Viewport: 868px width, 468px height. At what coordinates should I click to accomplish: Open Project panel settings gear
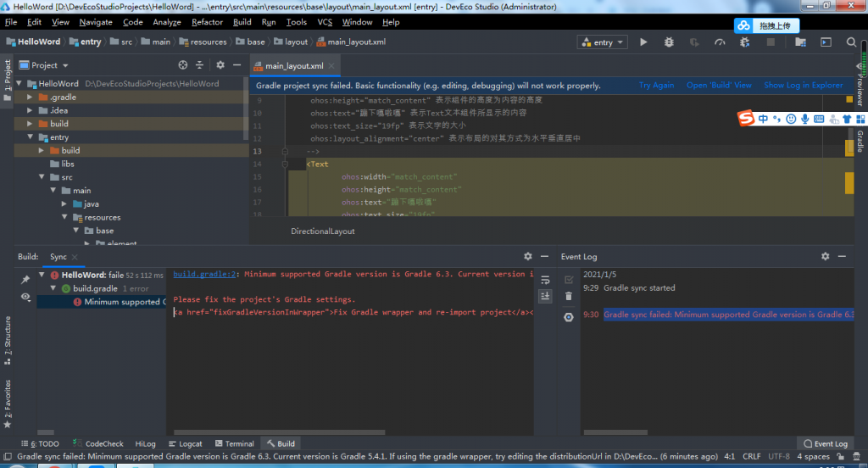coord(220,64)
